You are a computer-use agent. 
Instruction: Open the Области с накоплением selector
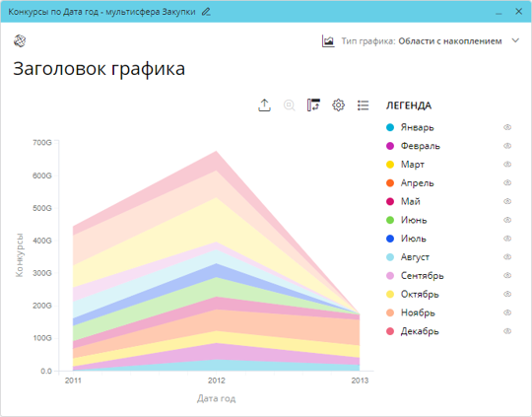450,41
